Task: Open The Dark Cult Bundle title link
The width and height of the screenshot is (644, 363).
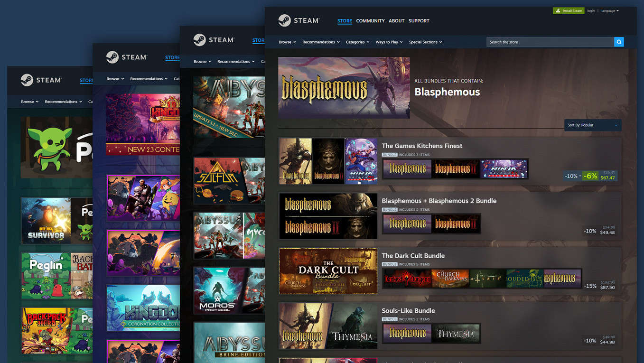Action: point(413,255)
